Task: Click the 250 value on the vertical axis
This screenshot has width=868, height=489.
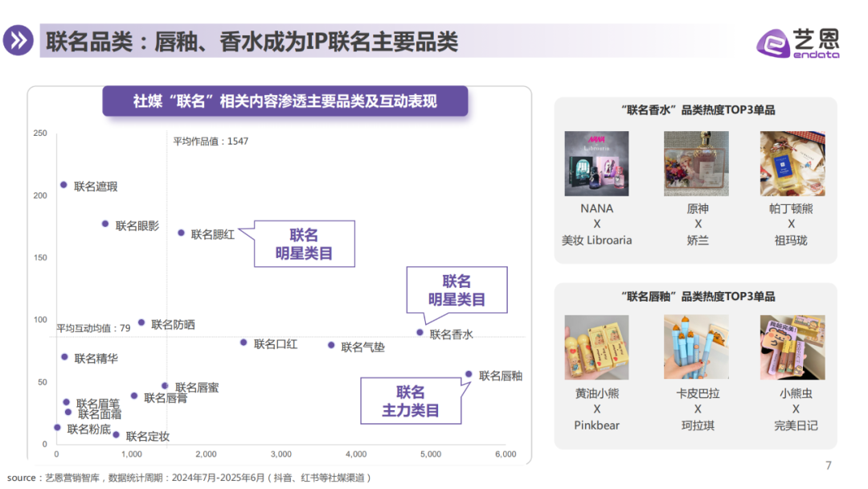Action: (40, 133)
